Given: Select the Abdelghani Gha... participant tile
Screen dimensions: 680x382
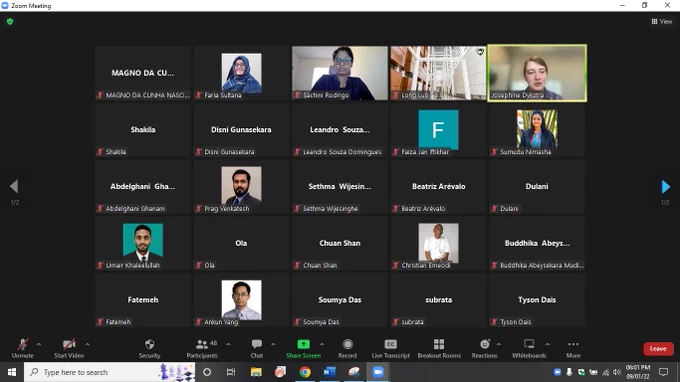Looking at the screenshot, I should [143, 187].
